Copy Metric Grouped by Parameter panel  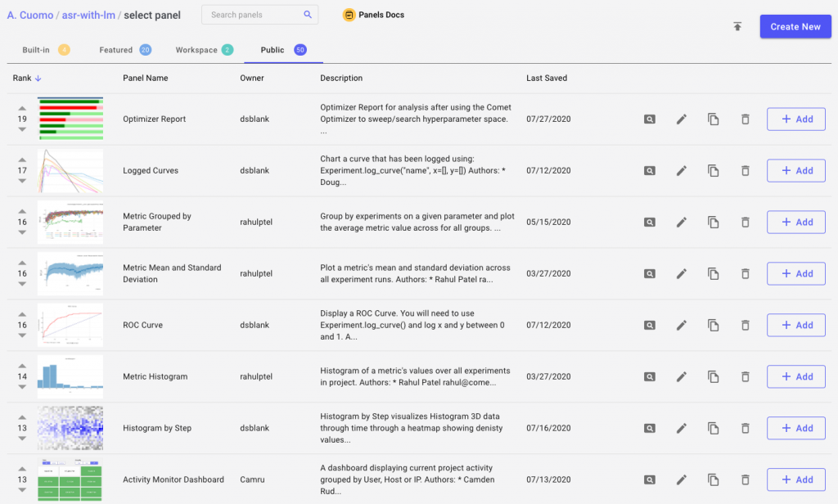pyautogui.click(x=714, y=223)
